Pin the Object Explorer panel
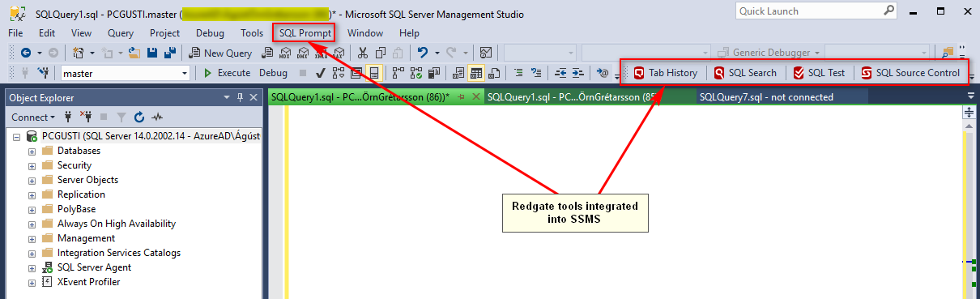Screen dimensions: 980x299 (241, 97)
